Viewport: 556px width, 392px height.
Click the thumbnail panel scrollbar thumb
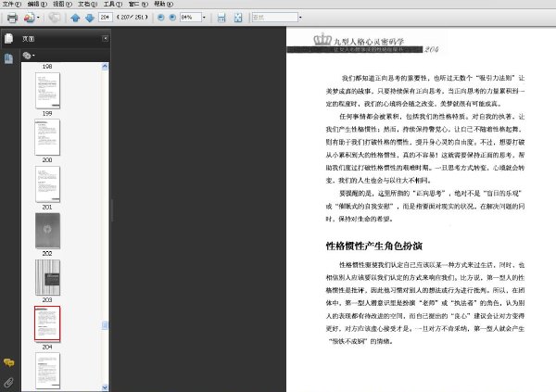point(105,325)
